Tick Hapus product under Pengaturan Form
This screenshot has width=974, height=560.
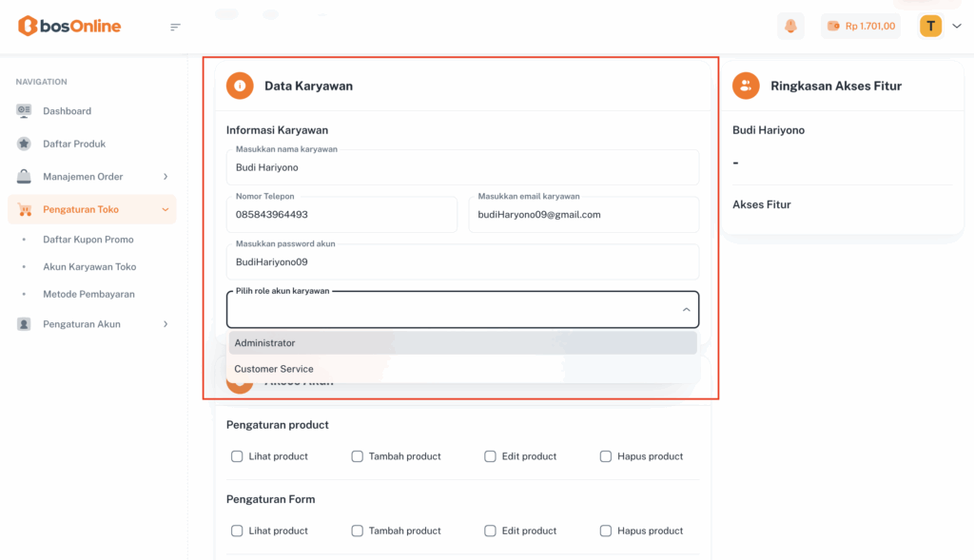coord(606,531)
